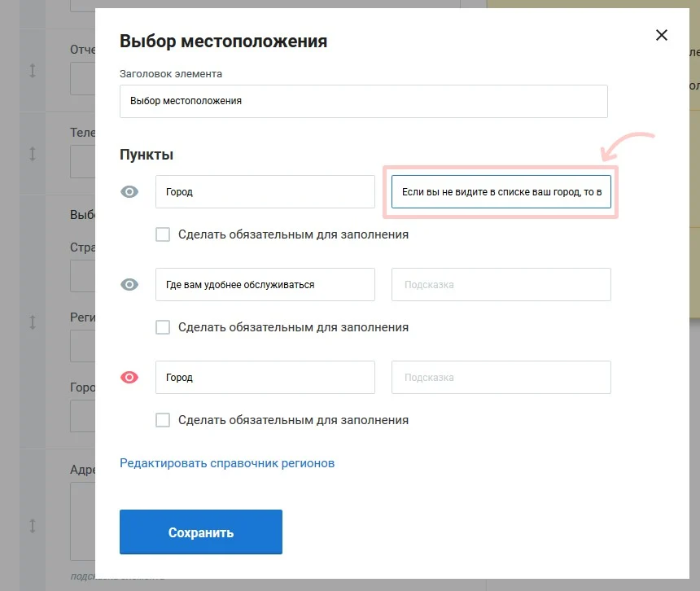The width and height of the screenshot is (700, 591).
Task: Click the first Город name field
Action: click(x=265, y=192)
